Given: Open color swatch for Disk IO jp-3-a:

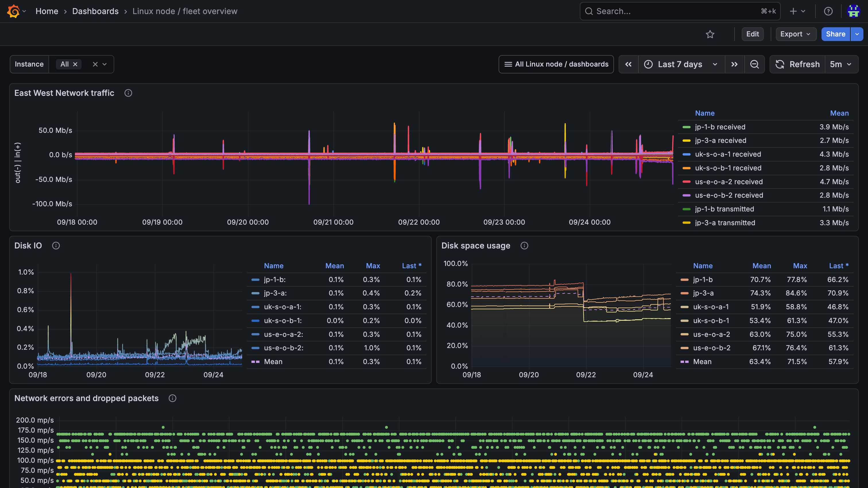Looking at the screenshot, I should 255,293.
